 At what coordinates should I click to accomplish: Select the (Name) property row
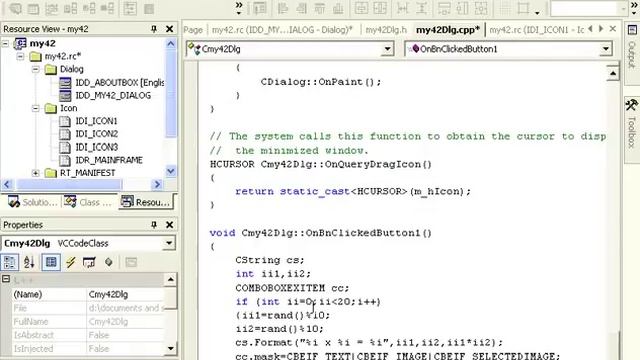click(88, 294)
